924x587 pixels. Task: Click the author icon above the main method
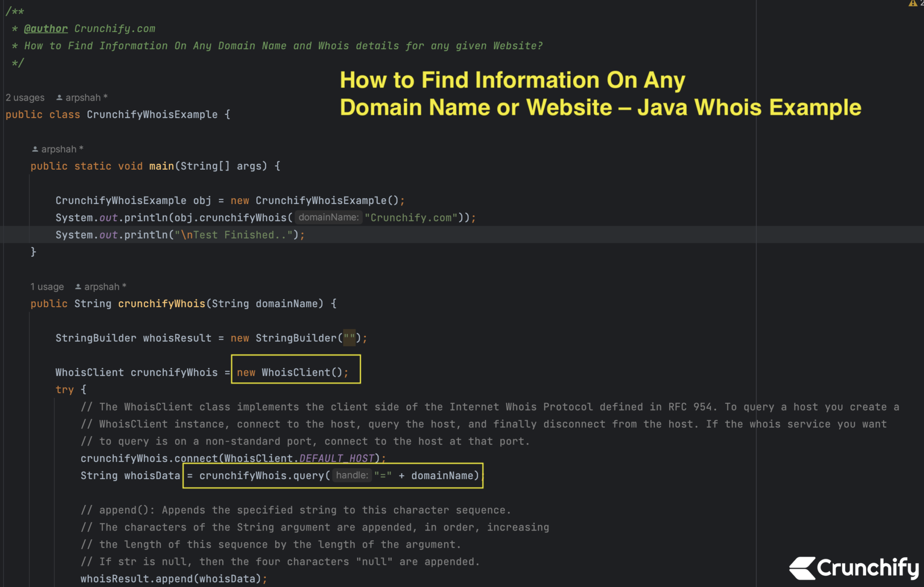(x=35, y=148)
